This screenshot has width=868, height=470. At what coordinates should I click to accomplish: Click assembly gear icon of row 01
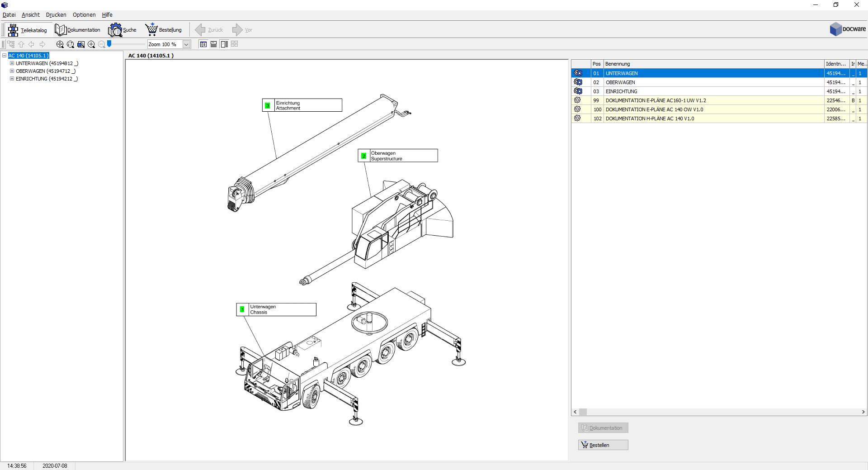pyautogui.click(x=578, y=73)
